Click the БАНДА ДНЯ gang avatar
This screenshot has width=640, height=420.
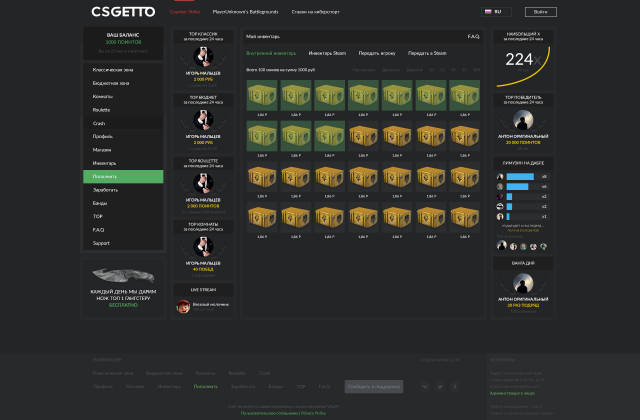(x=523, y=283)
